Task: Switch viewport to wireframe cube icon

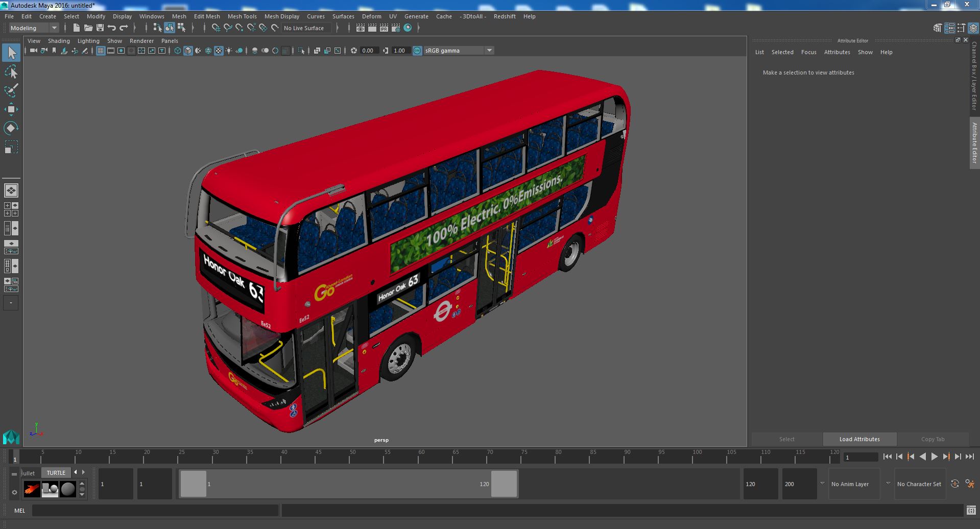Action: click(178, 51)
